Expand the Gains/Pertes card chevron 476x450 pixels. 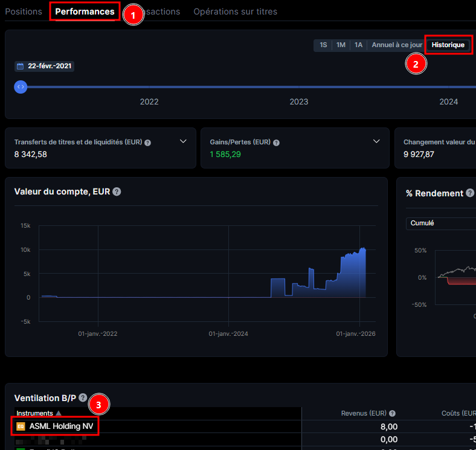coord(376,141)
